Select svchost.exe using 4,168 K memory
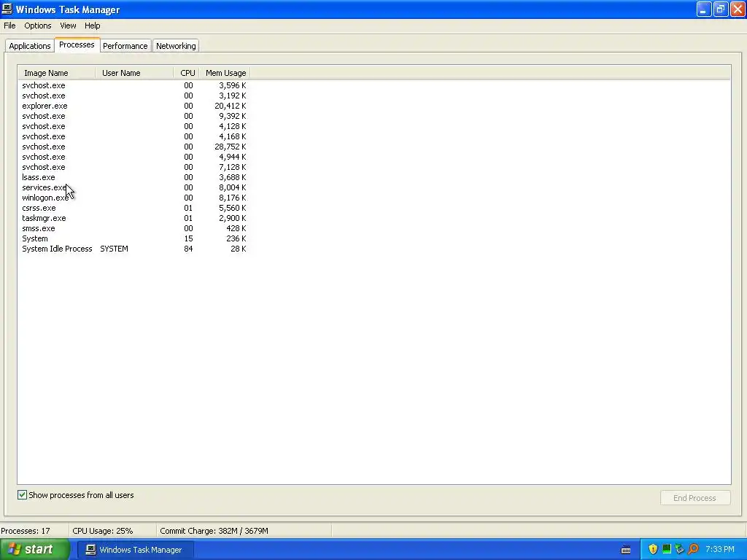Viewport: 747px width, 560px height. click(134, 136)
